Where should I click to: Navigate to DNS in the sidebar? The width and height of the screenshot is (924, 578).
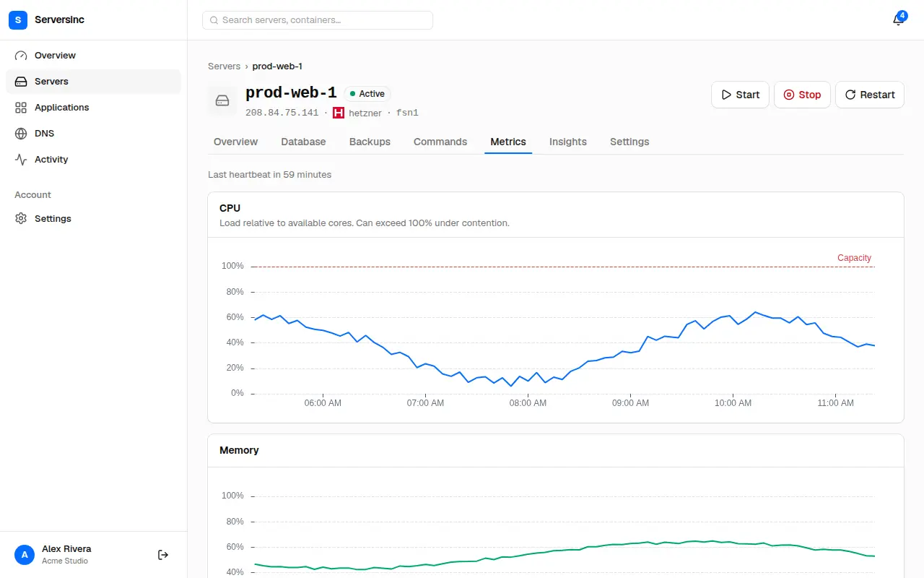point(93,134)
